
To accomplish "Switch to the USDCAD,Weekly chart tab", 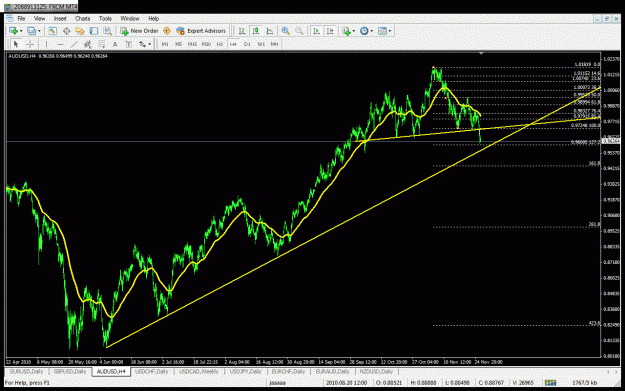I will (x=199, y=371).
